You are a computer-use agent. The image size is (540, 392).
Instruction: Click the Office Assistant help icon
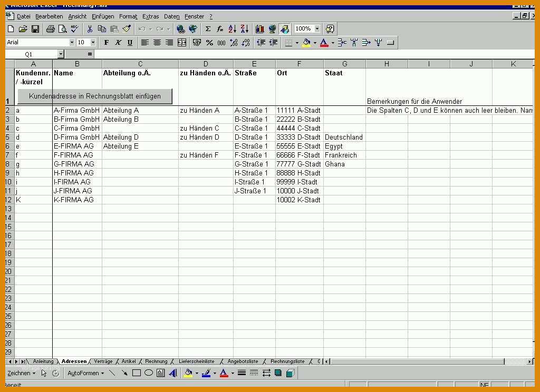click(x=330, y=29)
